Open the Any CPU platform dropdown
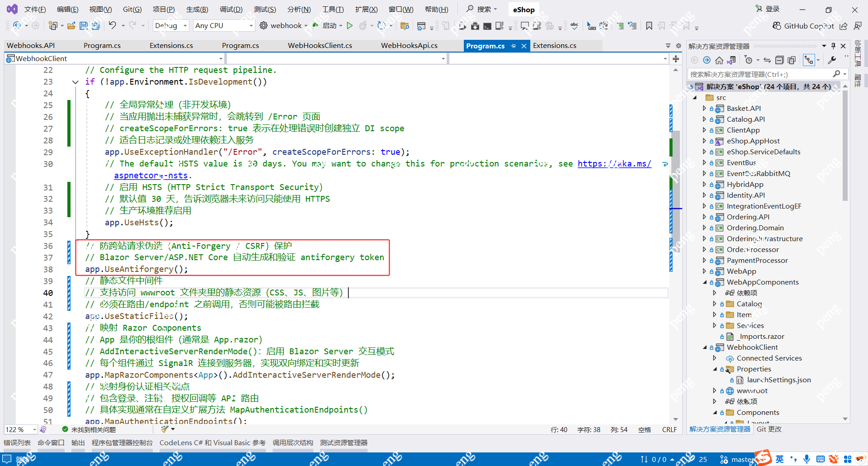Screen dimensions: 868x466 pyautogui.click(x=224, y=26)
